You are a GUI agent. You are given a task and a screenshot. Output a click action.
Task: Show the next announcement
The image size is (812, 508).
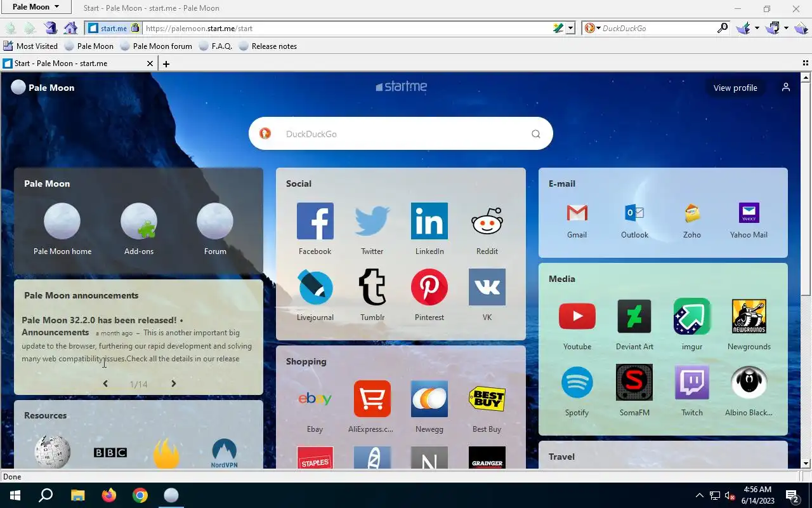click(x=173, y=384)
